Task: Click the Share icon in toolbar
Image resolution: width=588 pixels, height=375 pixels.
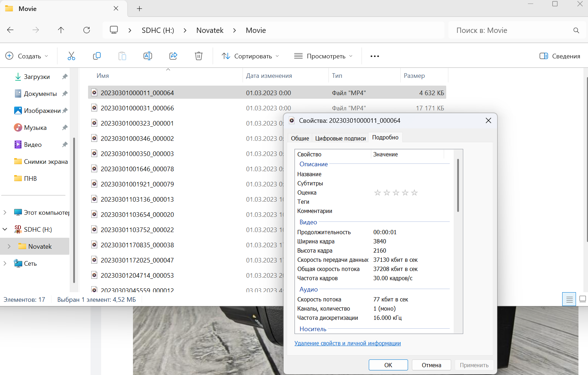Action: (173, 56)
